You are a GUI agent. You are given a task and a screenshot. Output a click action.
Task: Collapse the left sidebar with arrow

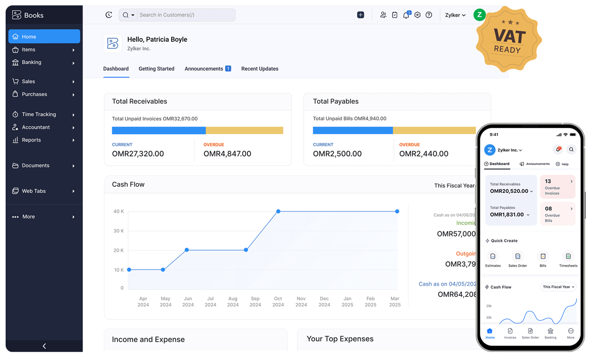click(44, 346)
